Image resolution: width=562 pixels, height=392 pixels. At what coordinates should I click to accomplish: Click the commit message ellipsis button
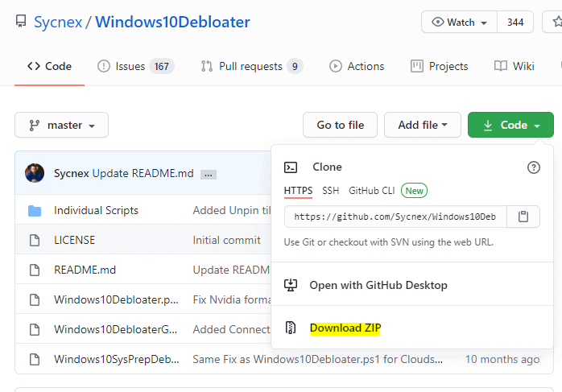[209, 174]
